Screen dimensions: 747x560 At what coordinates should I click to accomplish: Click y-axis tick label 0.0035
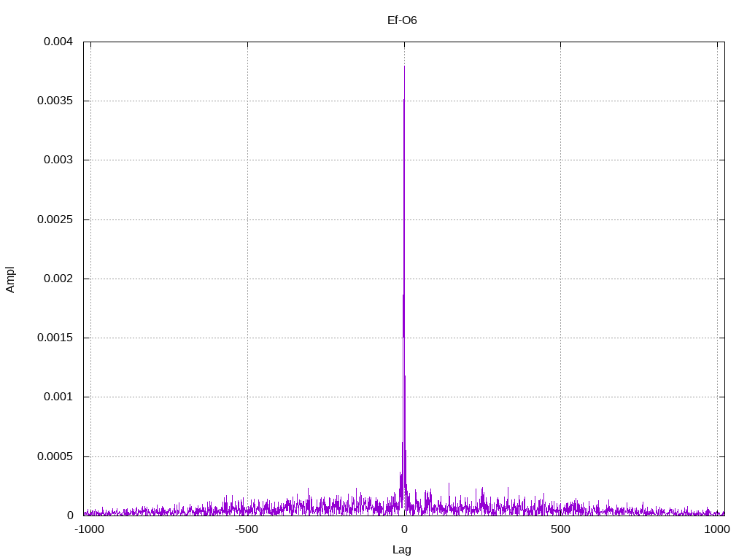click(x=55, y=101)
